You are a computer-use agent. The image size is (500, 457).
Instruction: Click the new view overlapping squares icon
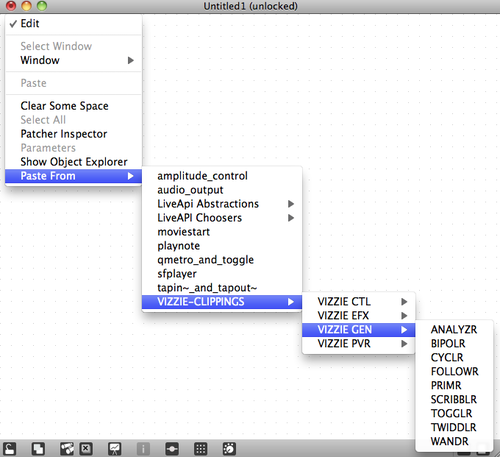[x=38, y=448]
